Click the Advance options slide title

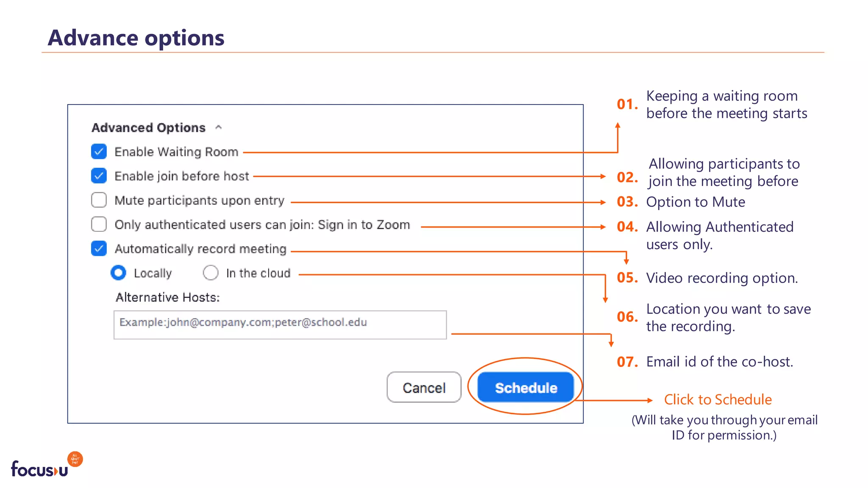click(136, 38)
